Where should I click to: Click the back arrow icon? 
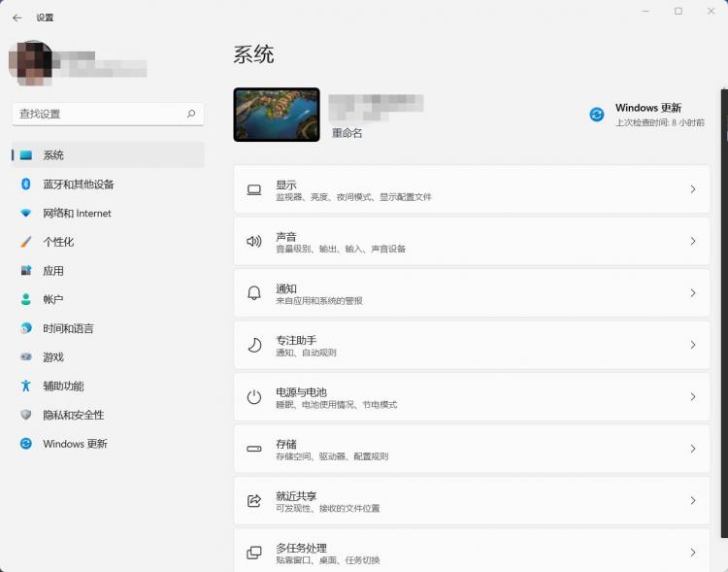click(17, 17)
